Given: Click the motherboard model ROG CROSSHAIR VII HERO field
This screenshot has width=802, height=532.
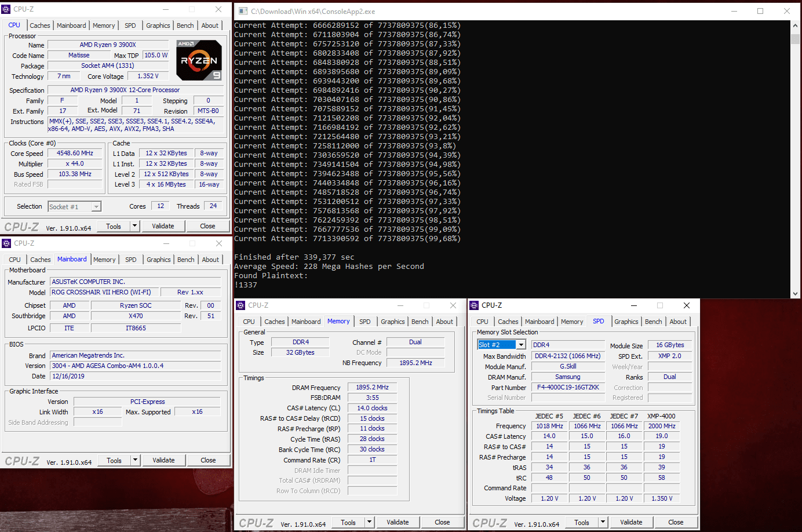Looking at the screenshot, I should [104, 293].
